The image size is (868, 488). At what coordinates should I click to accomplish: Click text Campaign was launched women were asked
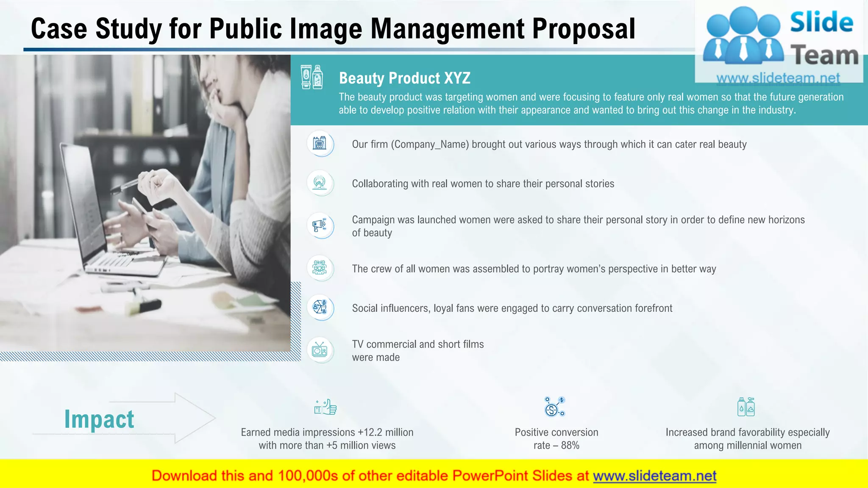[578, 226]
